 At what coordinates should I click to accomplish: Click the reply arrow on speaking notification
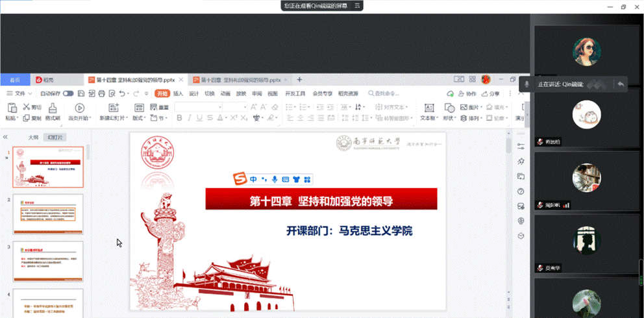pyautogui.click(x=620, y=84)
